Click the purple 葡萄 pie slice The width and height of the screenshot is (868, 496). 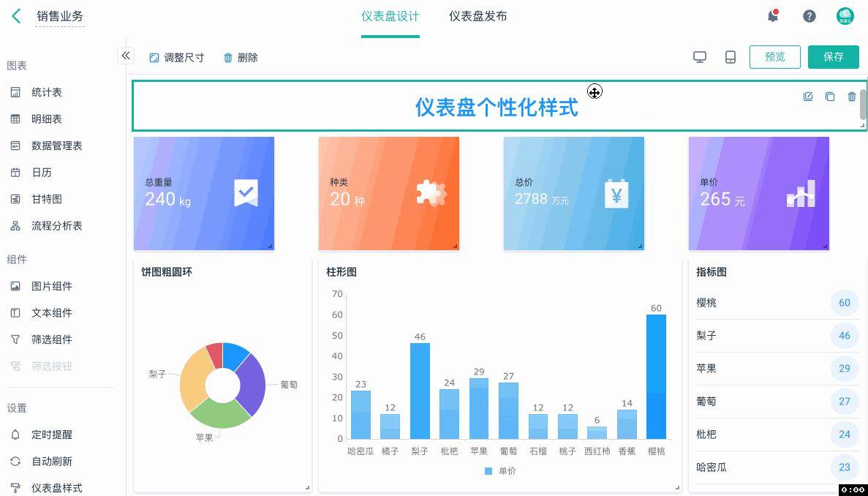[x=254, y=386]
